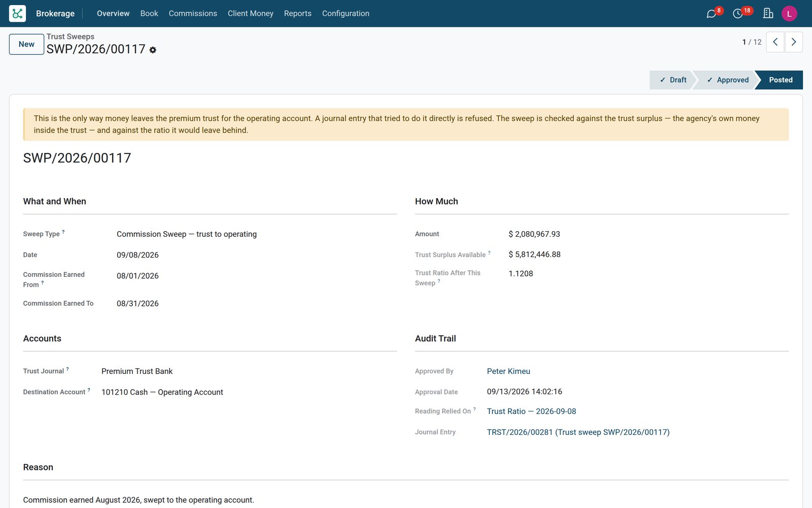
Task: Click the large SWP/2026/00117 heading in the form
Action: click(77, 158)
